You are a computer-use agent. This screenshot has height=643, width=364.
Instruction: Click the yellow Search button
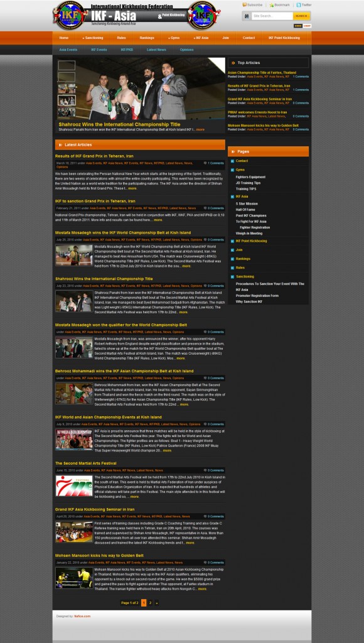tap(301, 16)
